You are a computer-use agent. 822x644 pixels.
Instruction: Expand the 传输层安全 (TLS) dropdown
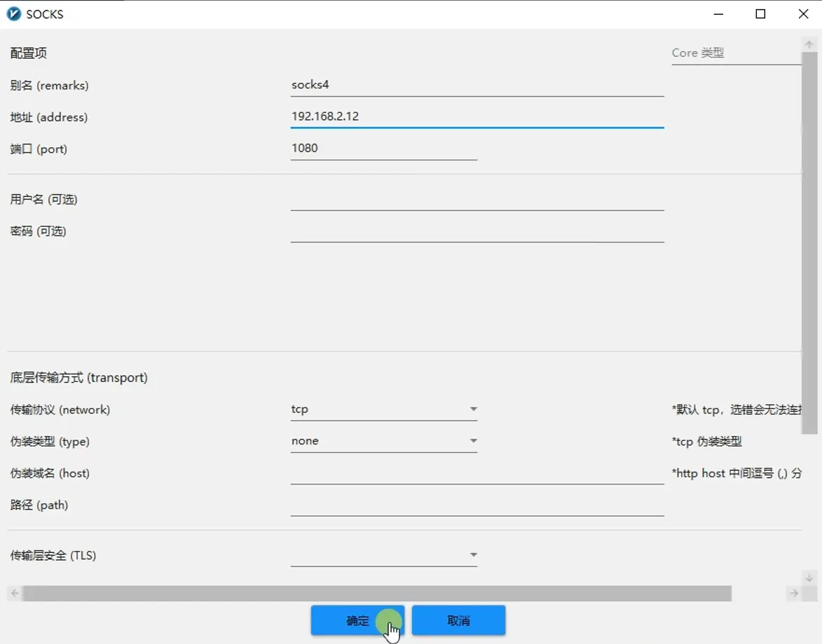(x=384, y=555)
